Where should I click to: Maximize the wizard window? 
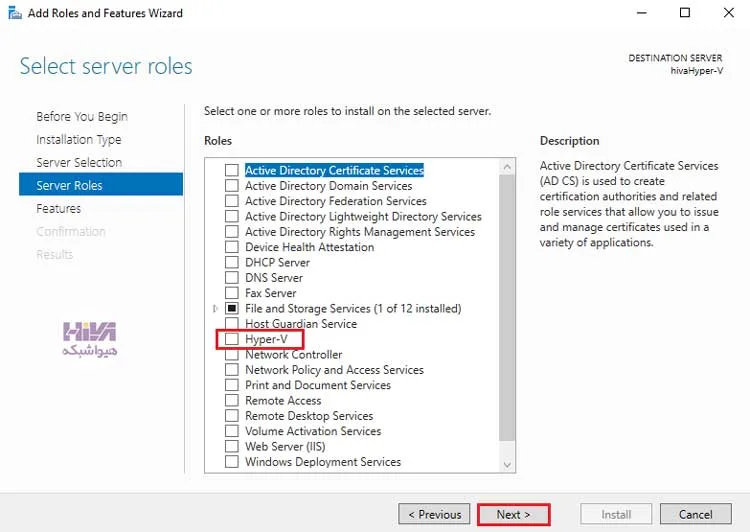click(x=685, y=13)
